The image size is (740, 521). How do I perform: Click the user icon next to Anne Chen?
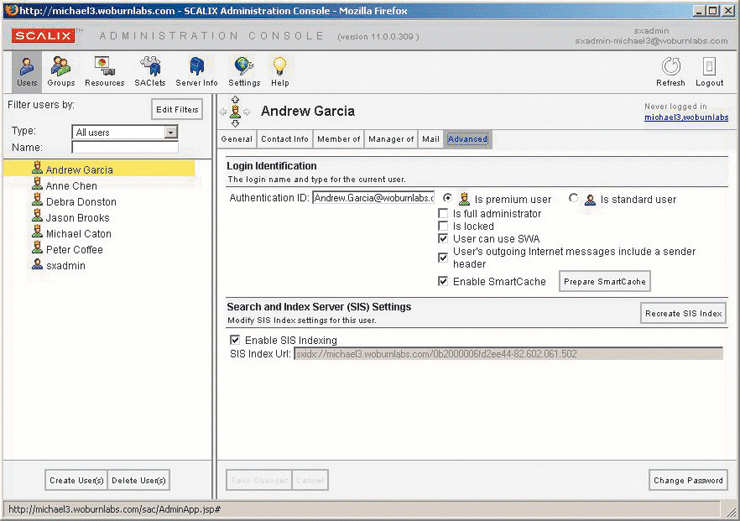pyautogui.click(x=37, y=185)
